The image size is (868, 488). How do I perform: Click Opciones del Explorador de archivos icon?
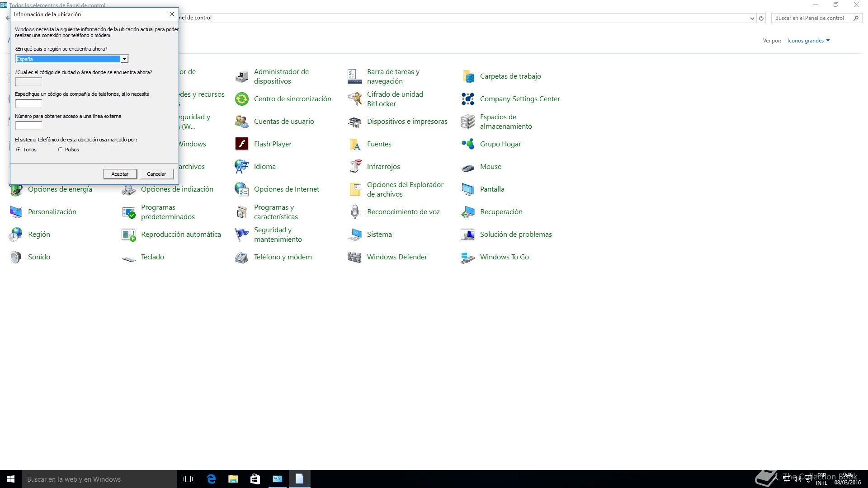click(x=355, y=189)
